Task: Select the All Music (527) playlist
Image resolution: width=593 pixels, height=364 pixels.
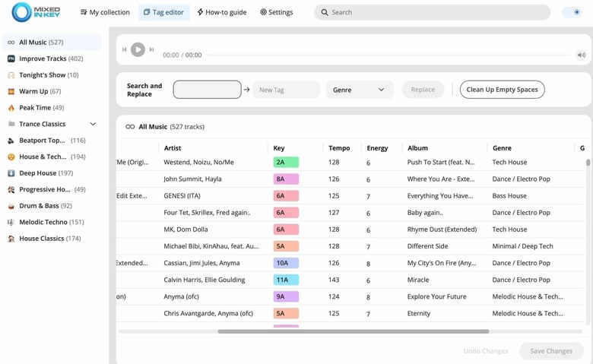Action: tap(52, 43)
